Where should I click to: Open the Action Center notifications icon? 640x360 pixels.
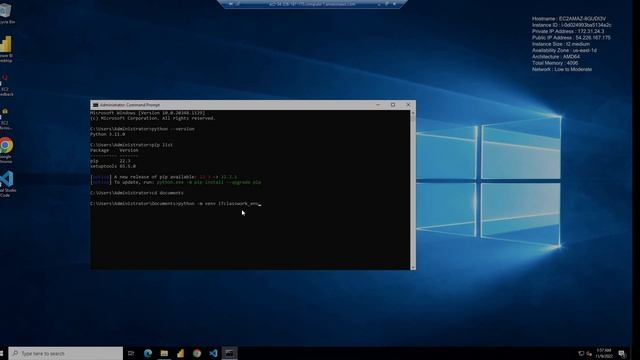point(622,353)
